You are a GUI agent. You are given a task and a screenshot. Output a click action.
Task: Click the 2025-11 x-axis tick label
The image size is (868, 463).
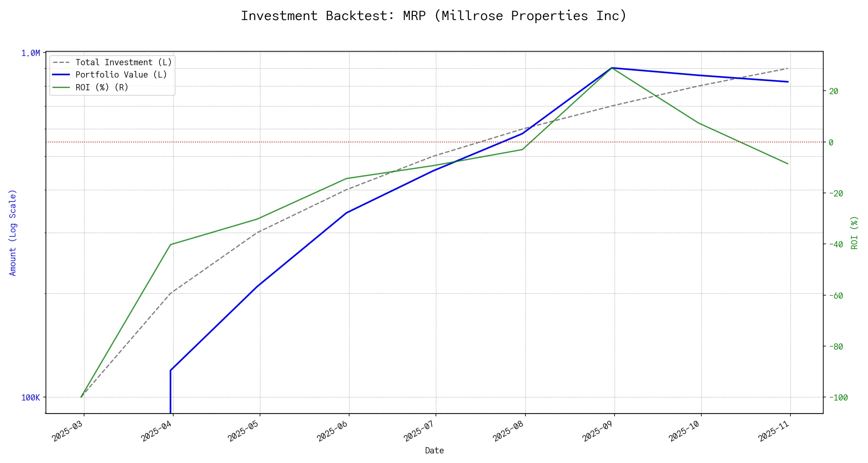(x=774, y=432)
